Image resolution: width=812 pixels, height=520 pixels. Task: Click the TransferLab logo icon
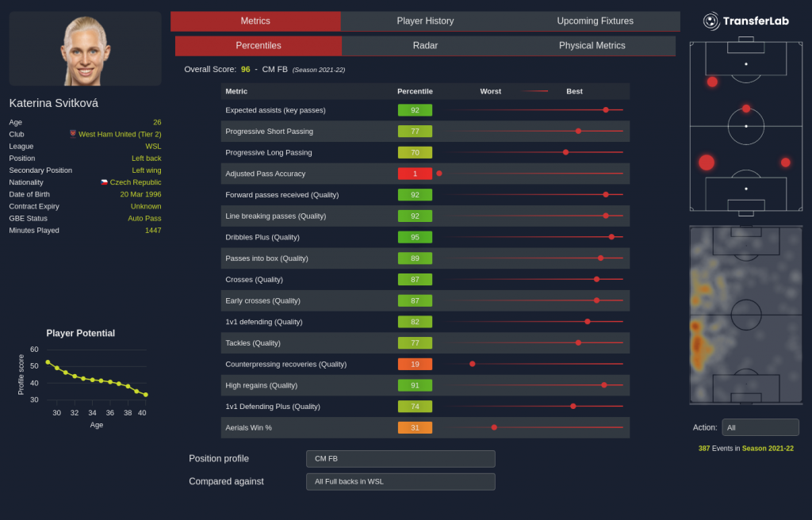(711, 21)
